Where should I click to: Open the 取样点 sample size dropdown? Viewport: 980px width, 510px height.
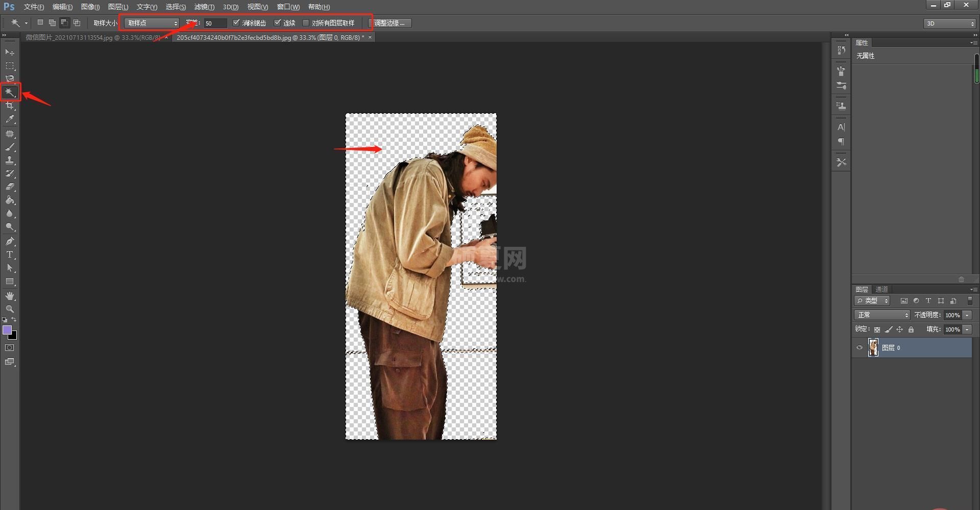tap(152, 23)
